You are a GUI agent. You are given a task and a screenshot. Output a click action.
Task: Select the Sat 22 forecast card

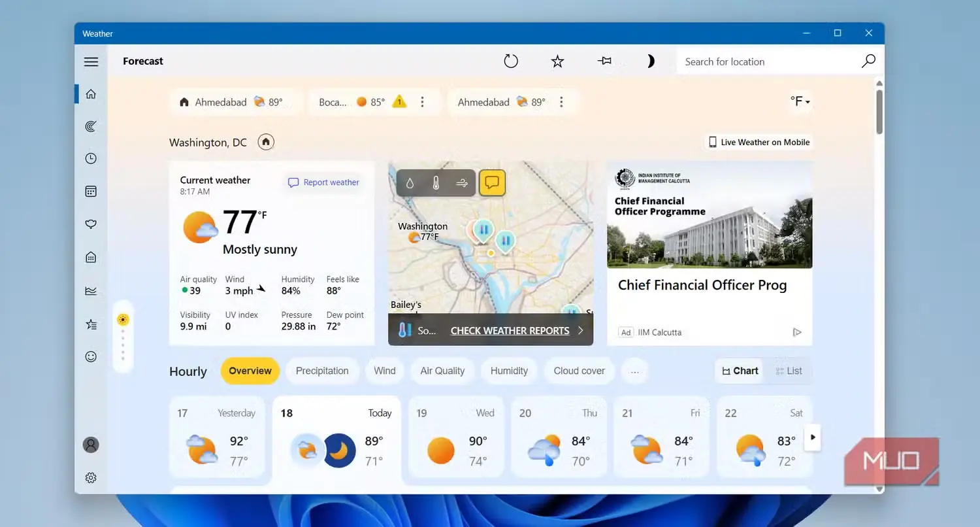[x=764, y=436]
